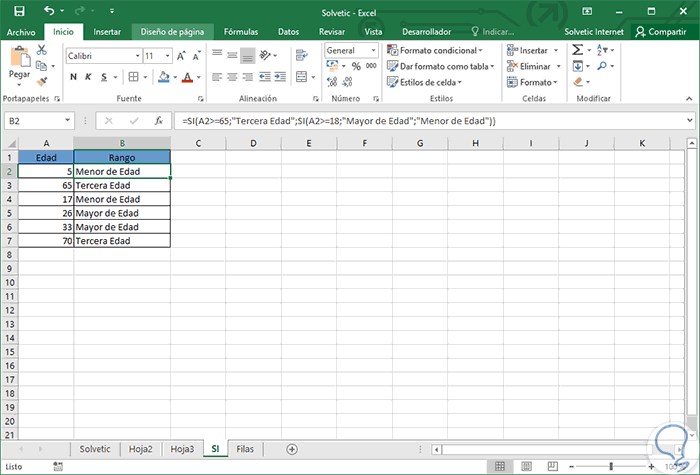Click the thousands separator 000 icon

pyautogui.click(x=371, y=66)
